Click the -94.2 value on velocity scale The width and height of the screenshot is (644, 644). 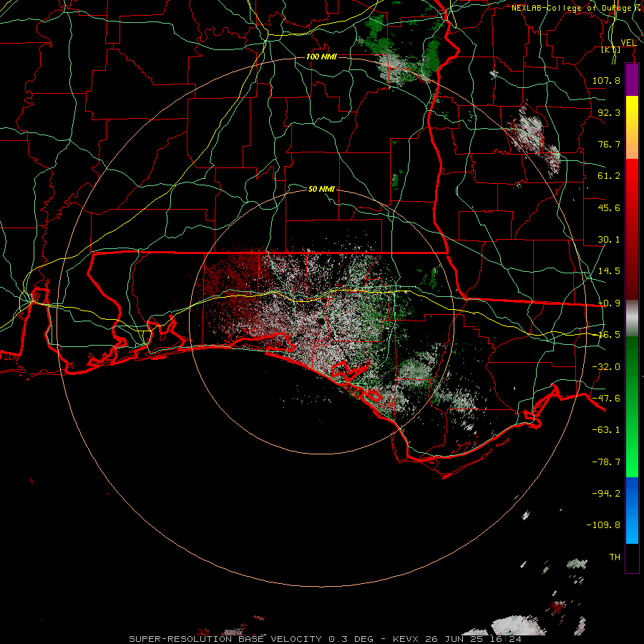tap(606, 493)
